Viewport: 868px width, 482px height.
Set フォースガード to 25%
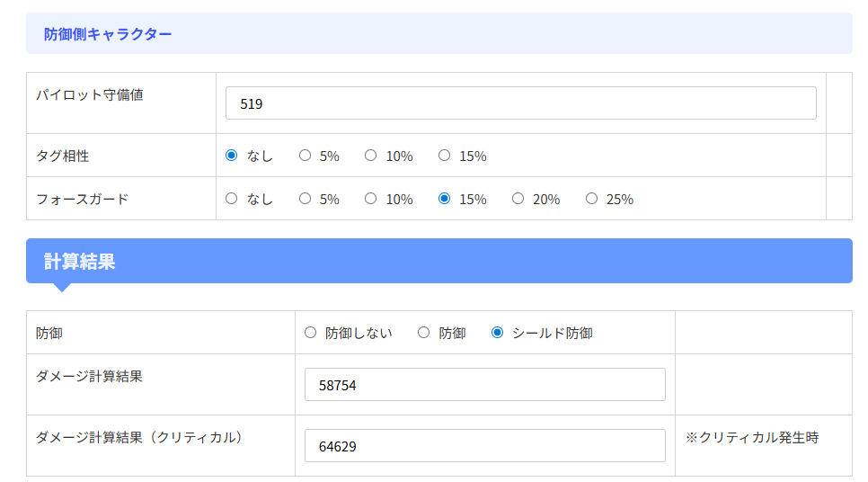click(591, 199)
